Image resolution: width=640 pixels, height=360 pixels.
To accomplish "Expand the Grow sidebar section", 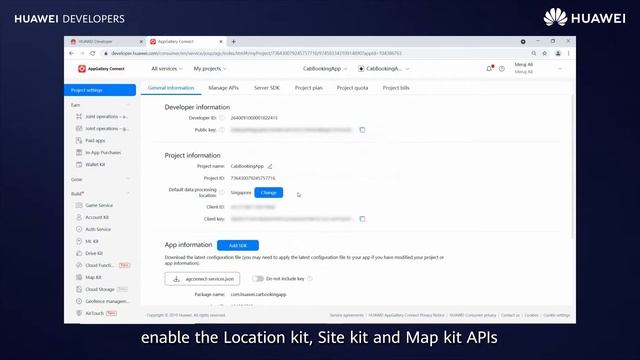I will click(128, 179).
